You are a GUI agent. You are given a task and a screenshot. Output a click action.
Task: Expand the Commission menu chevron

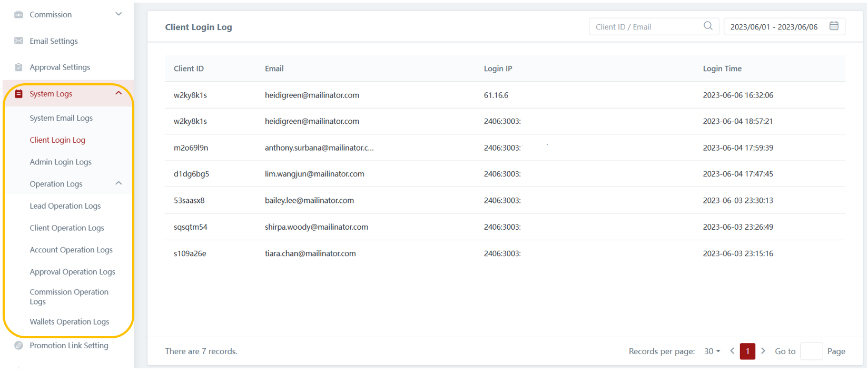point(119,14)
